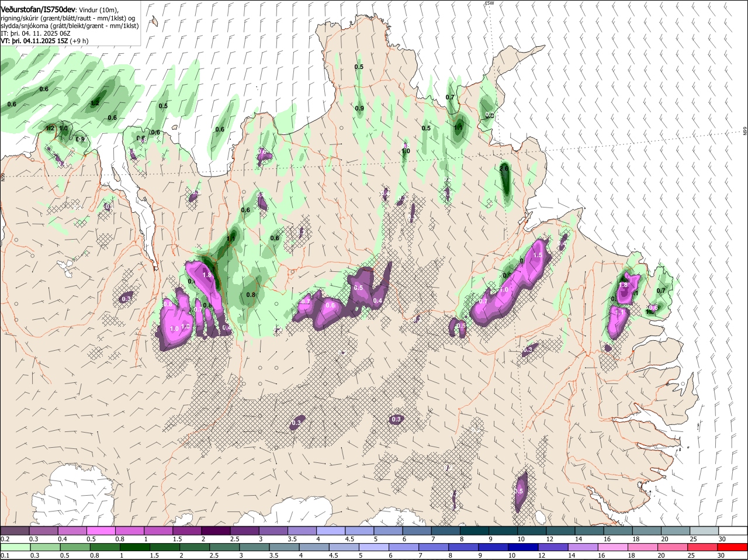Viewport: 748px width, 560px height.
Task: Click the 30 label in the lower legend row
Action: (721, 556)
